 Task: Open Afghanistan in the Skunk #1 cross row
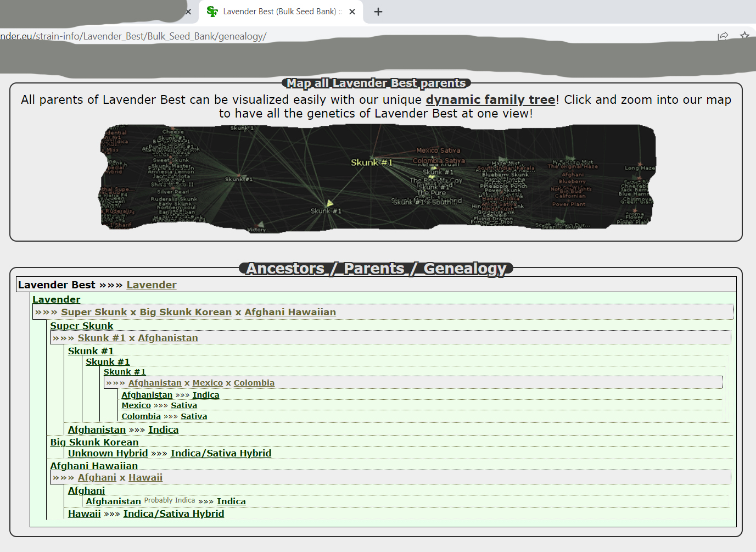point(155,383)
